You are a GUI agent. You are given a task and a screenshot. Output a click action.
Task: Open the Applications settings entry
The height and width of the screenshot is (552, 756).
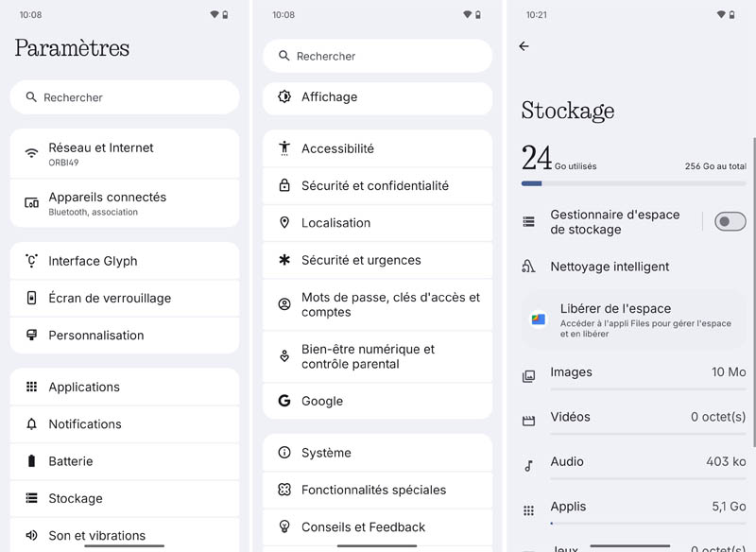coord(124,387)
